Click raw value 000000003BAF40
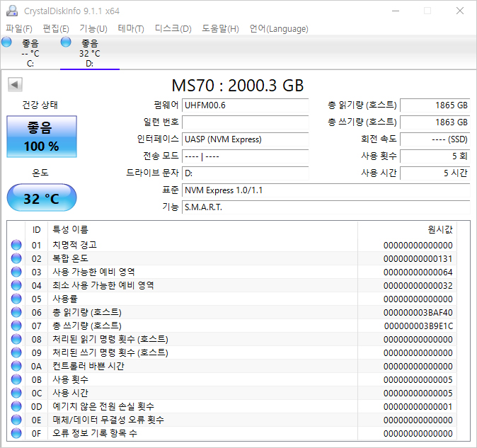Screen dimensions: 477x448 point(418,312)
